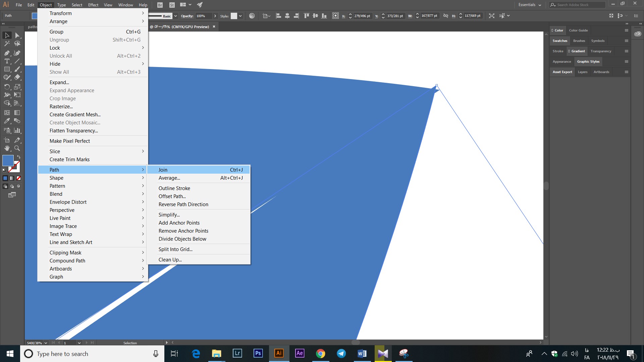Screen dimensions: 644x362
Task: Open the Essentials workspace dropdown
Action: pos(530,5)
